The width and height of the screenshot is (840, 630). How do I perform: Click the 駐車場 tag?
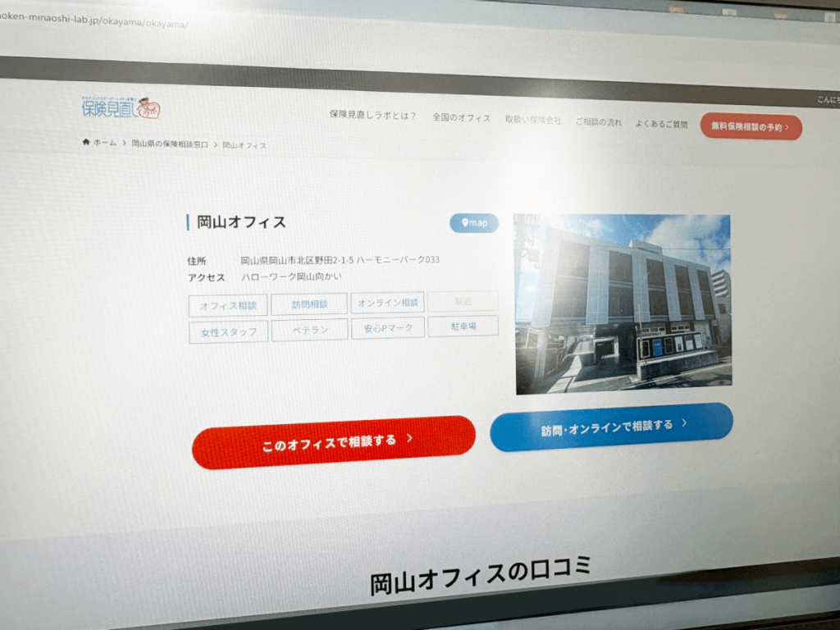pyautogui.click(x=463, y=326)
